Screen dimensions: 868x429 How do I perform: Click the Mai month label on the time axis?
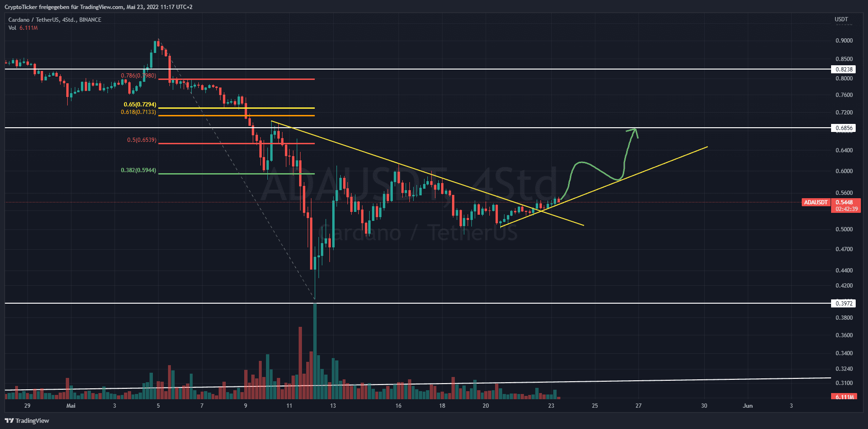71,406
